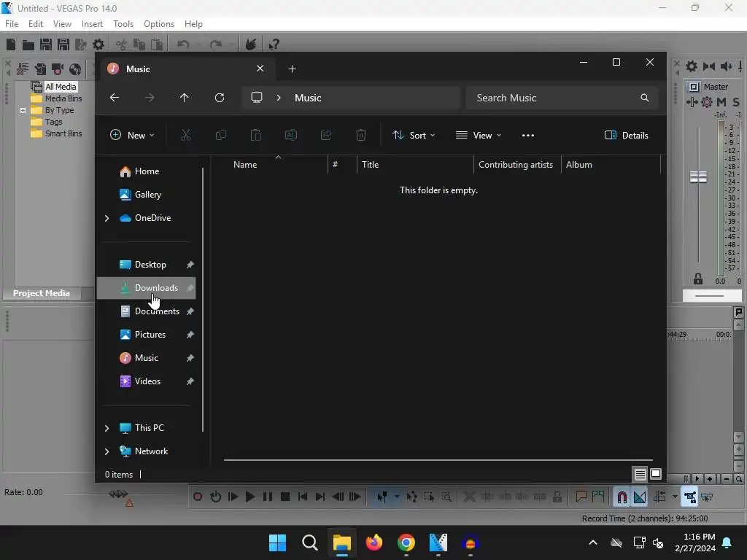The image size is (747, 560).
Task: Click Insert Marker icon in VEGAS
Action: click(x=581, y=497)
